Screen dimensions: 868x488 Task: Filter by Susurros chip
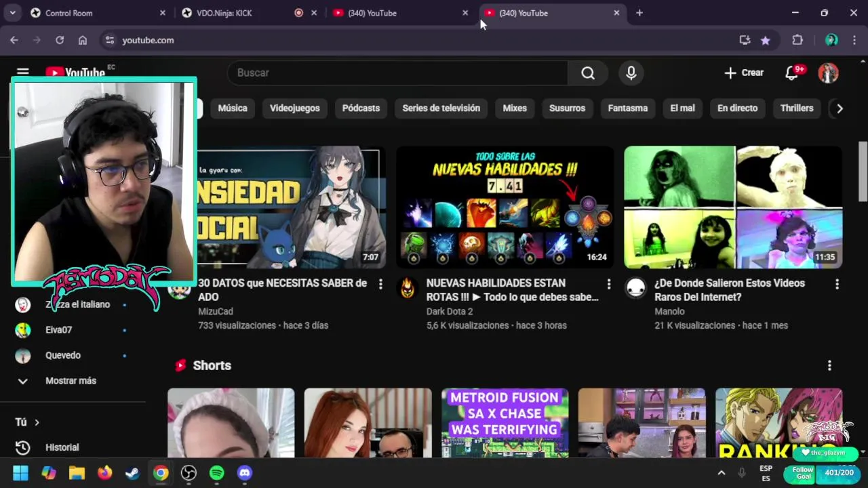click(x=567, y=108)
